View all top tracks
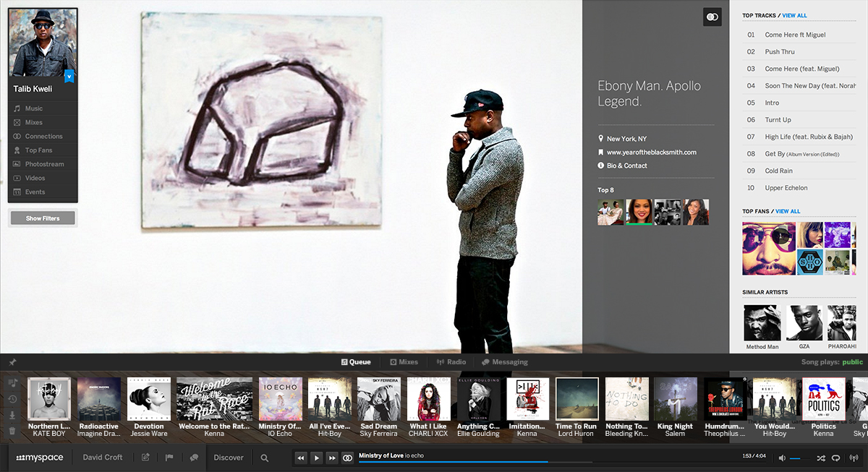 click(x=794, y=15)
